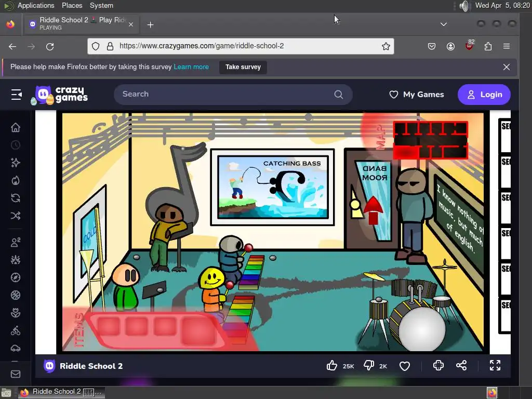Dismiss the Firefox survey notification bar

[x=506, y=67]
